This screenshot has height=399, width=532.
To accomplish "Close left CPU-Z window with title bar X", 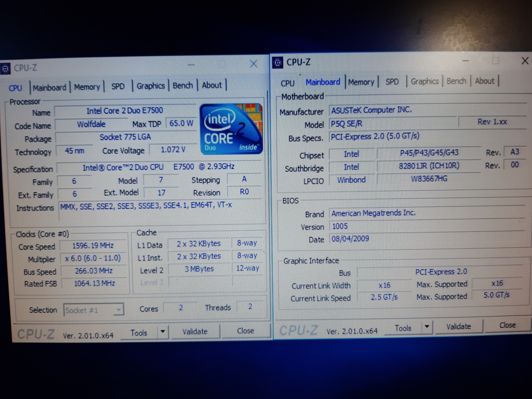I will (x=254, y=64).
